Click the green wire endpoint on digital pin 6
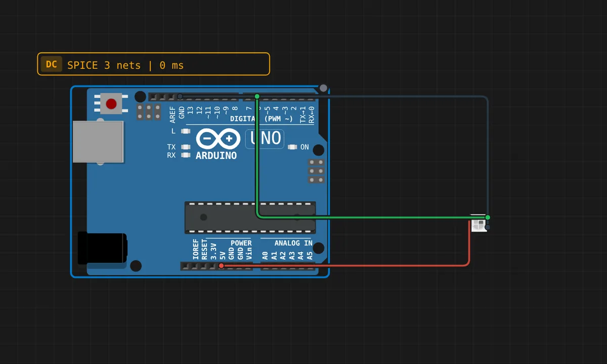Image resolution: width=607 pixels, height=364 pixels. (257, 96)
